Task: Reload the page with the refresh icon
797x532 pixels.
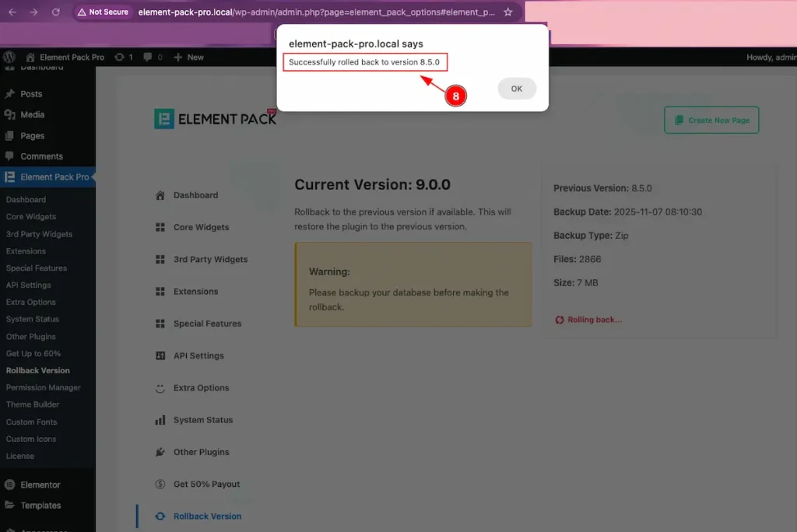Action: pos(55,12)
